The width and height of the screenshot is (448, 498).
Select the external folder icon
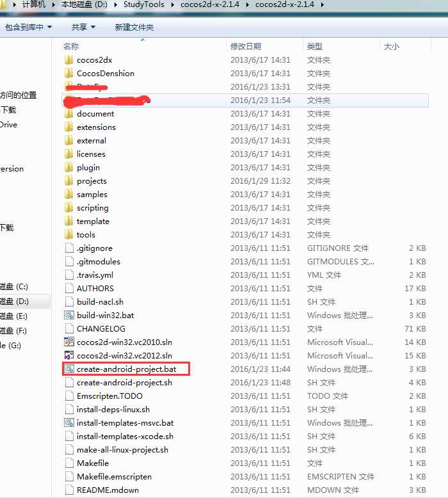point(68,140)
